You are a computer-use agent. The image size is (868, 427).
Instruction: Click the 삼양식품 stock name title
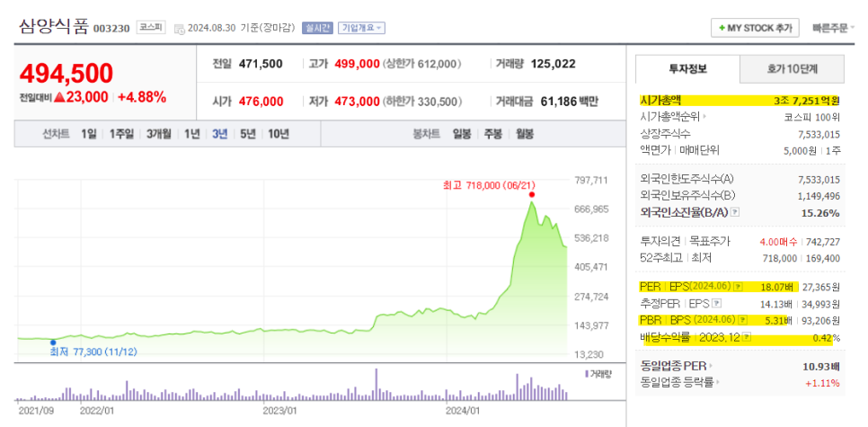(x=54, y=27)
